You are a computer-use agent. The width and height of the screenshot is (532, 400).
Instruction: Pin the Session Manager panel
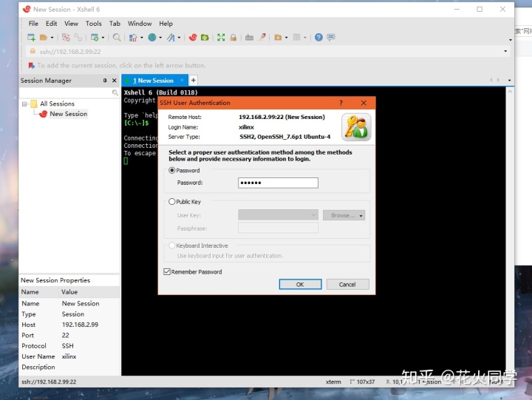pyautogui.click(x=105, y=81)
